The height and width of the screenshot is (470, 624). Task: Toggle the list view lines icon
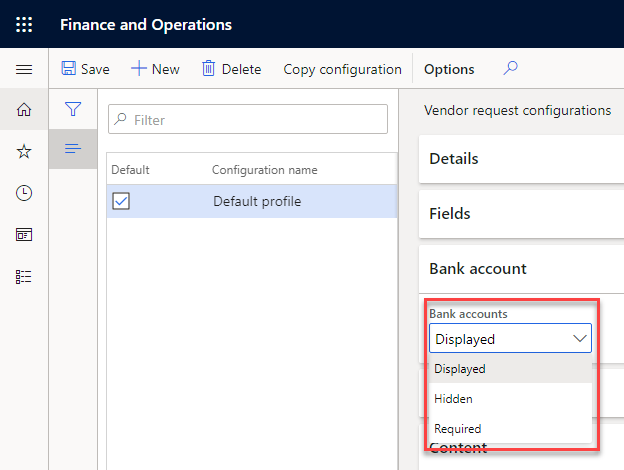click(73, 149)
